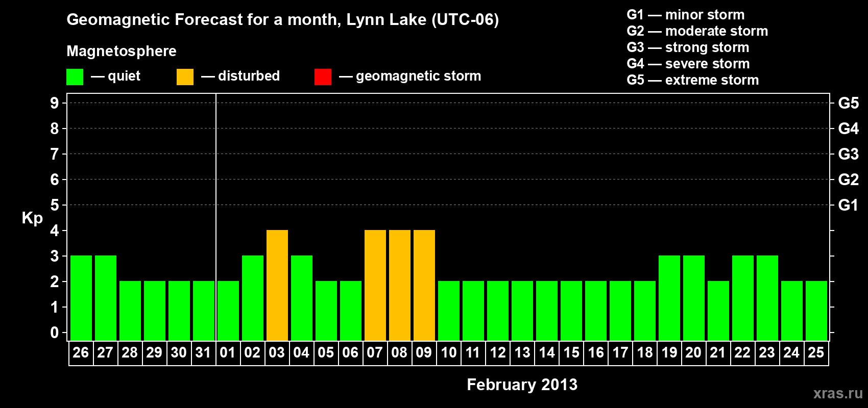Viewport: 868px width, 408px height.
Task: Click the green bar above date 26
Action: pos(81,298)
